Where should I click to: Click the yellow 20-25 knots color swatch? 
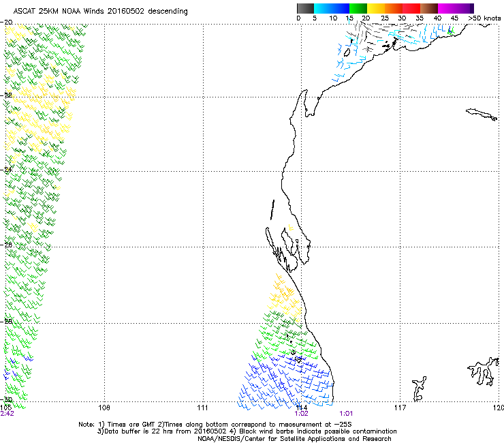[376, 8]
